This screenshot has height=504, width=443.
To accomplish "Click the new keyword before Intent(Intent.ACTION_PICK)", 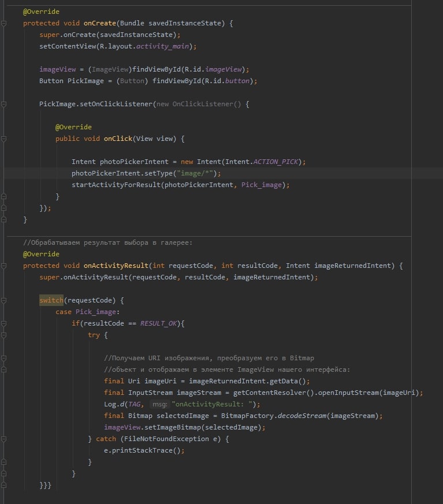I will [x=187, y=162].
